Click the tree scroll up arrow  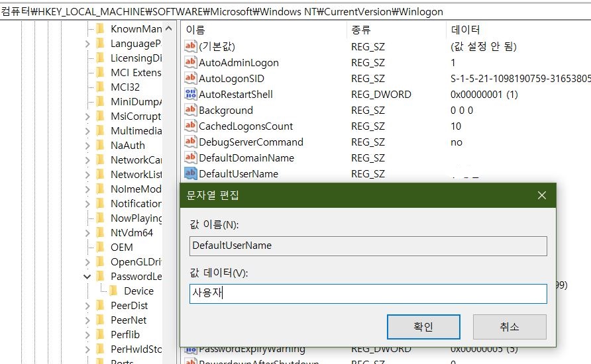click(168, 28)
